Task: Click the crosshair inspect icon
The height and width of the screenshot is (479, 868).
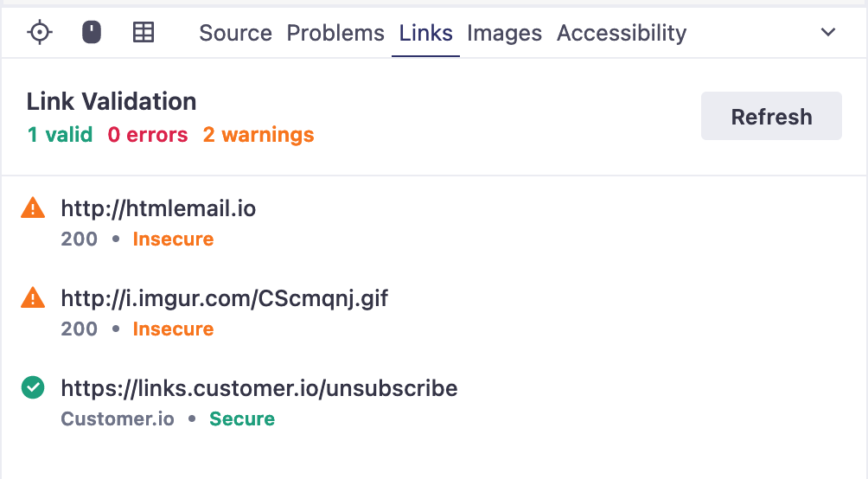Action: [x=40, y=33]
